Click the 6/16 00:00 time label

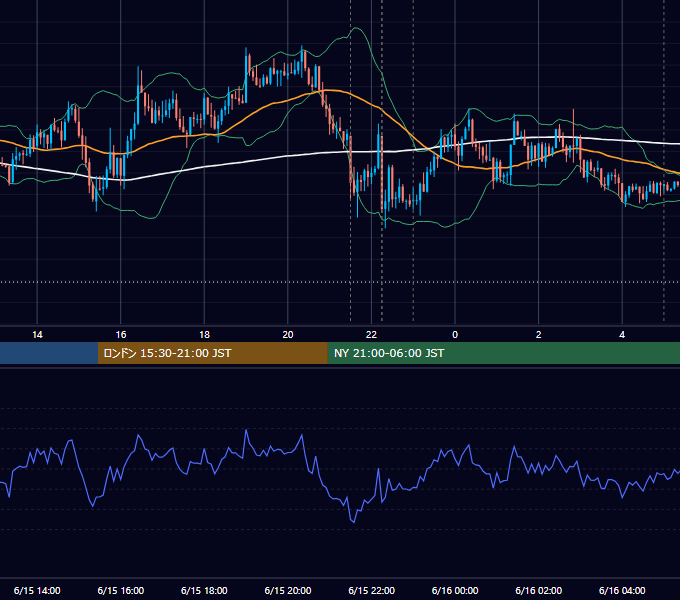click(455, 590)
